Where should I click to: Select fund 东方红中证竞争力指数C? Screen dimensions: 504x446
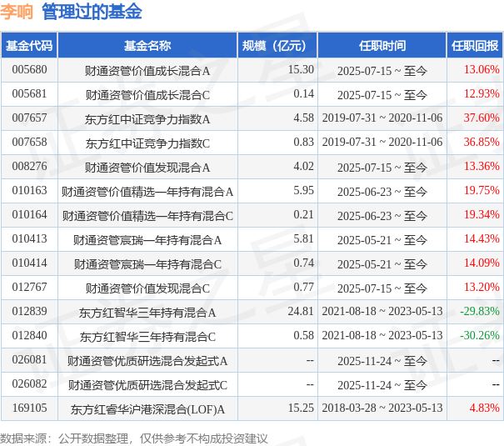point(147,143)
